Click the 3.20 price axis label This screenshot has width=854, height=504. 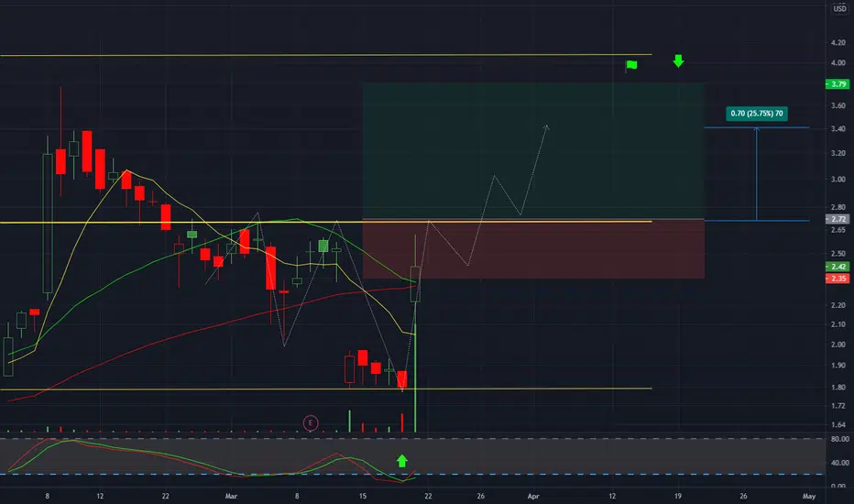(838, 154)
